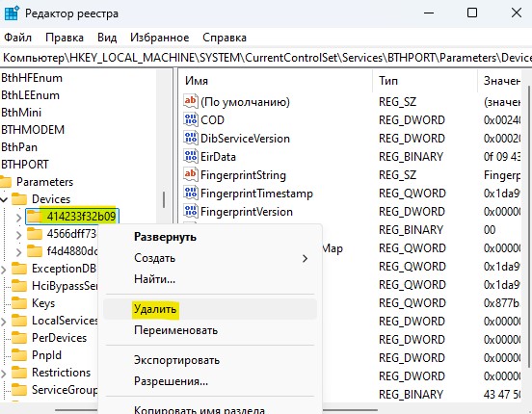Click the Значение column header

499,81
